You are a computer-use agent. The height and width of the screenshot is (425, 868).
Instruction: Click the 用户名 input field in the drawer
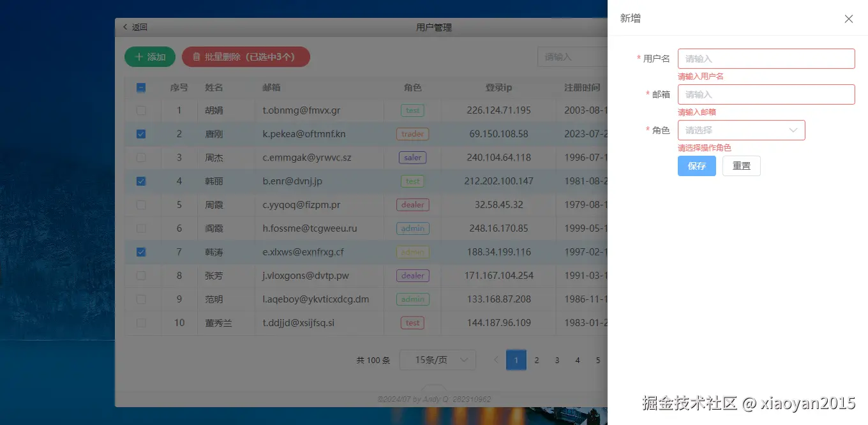click(766, 58)
